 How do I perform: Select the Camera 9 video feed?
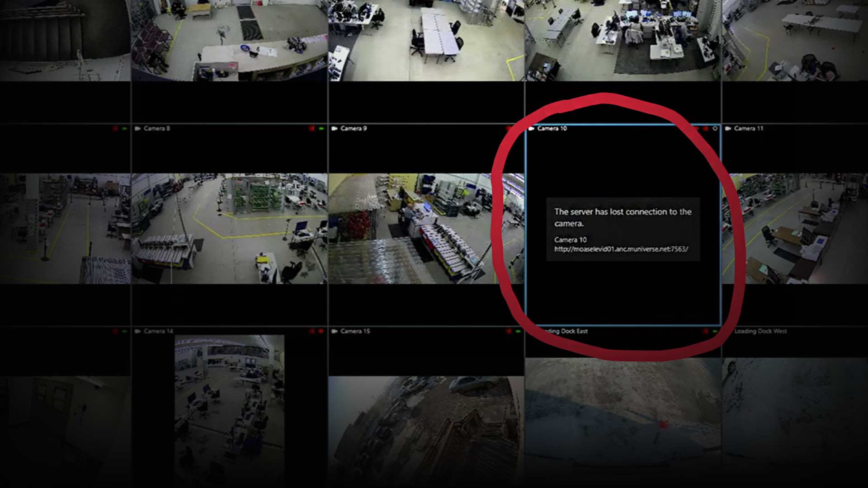pyautogui.click(x=426, y=229)
